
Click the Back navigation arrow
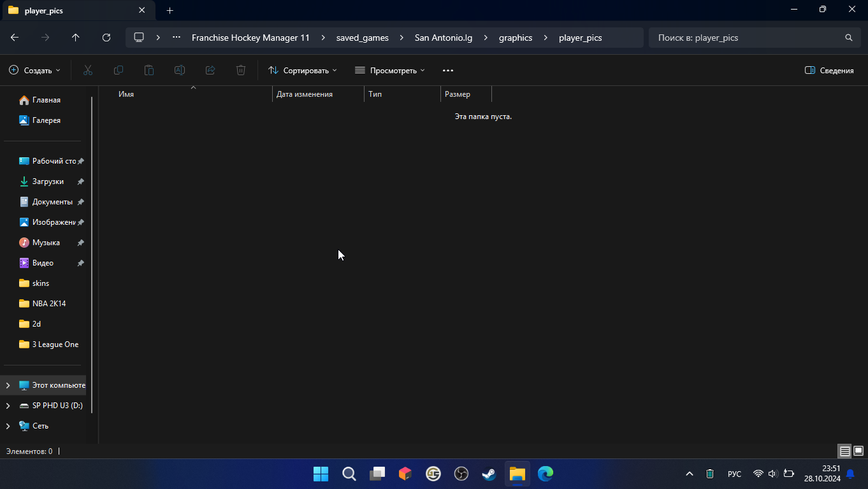point(15,38)
